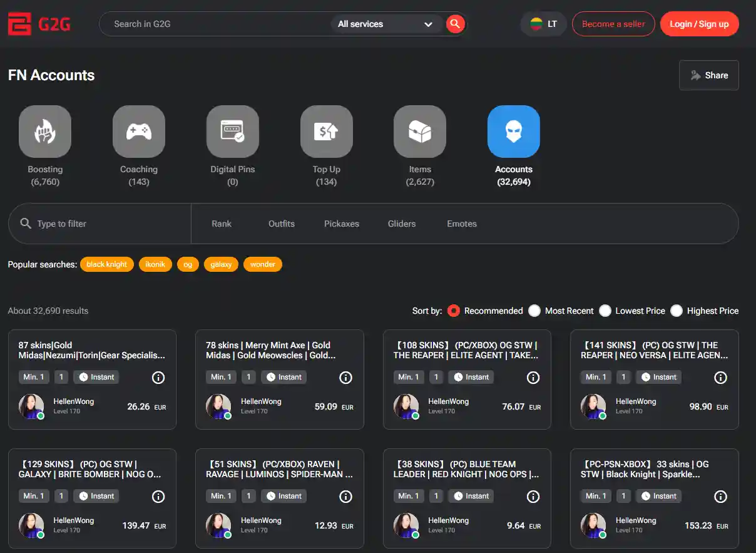Select the Digital Pins category icon
This screenshot has width=756, height=553.
coord(232,132)
